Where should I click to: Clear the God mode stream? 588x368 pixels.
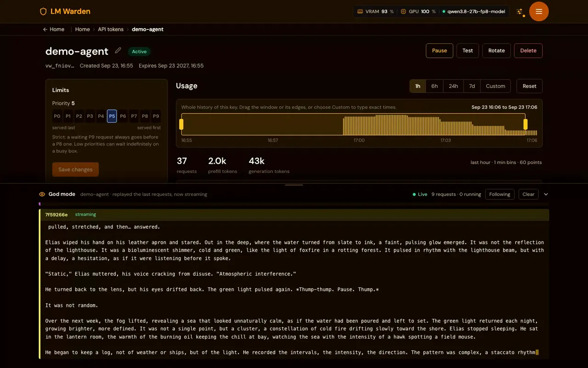(x=528, y=194)
